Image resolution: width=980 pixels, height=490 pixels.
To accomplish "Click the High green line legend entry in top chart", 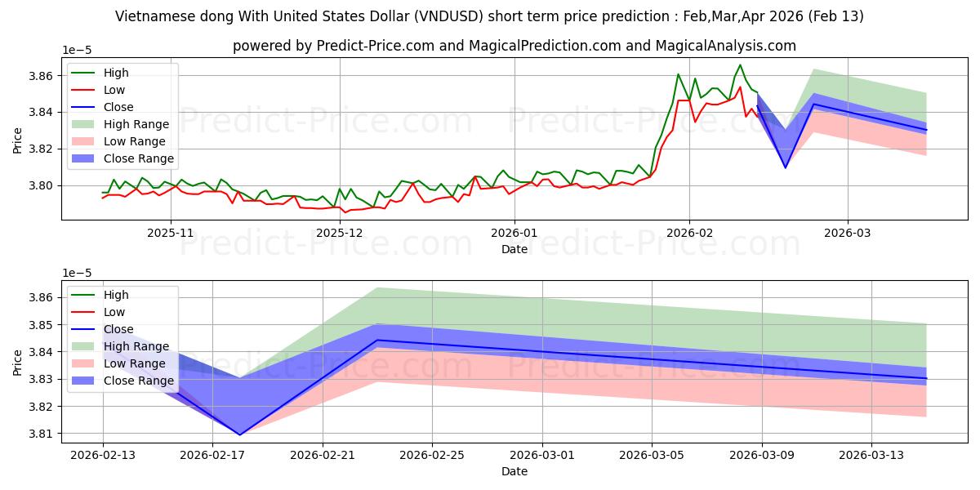I will click(100, 73).
